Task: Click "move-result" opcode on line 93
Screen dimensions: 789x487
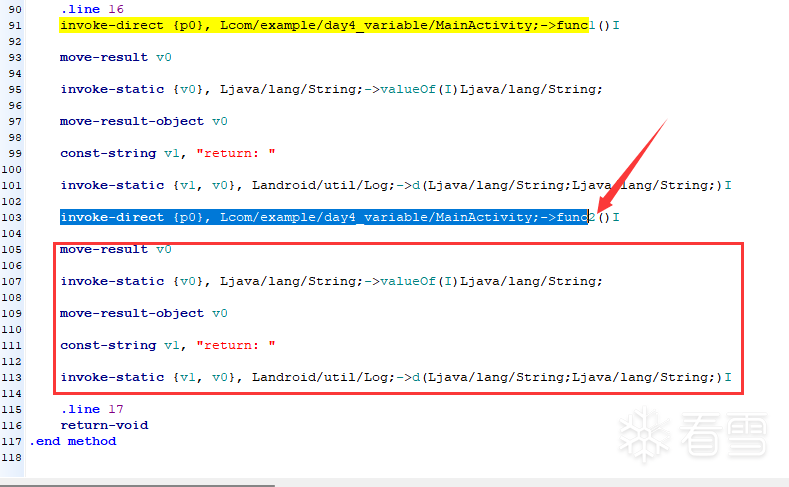Action: tap(104, 57)
